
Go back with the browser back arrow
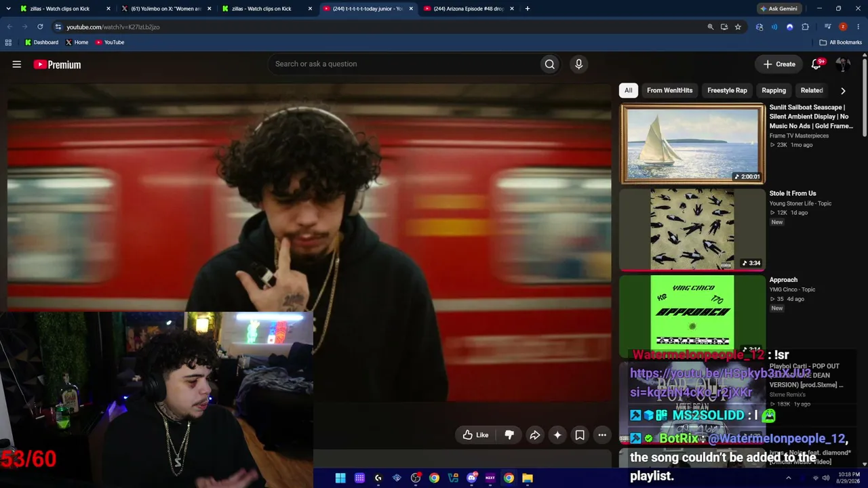(x=9, y=27)
